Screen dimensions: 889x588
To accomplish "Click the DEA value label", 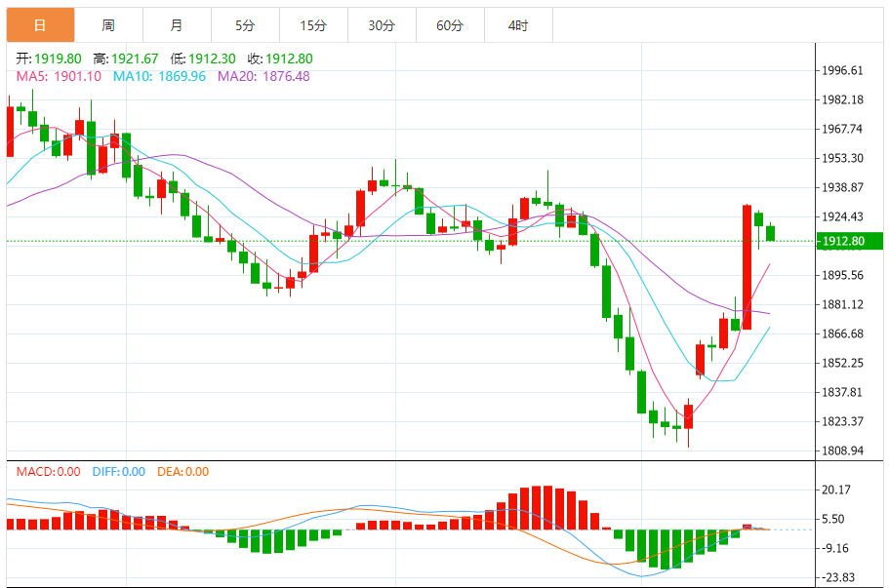I will tap(182, 471).
